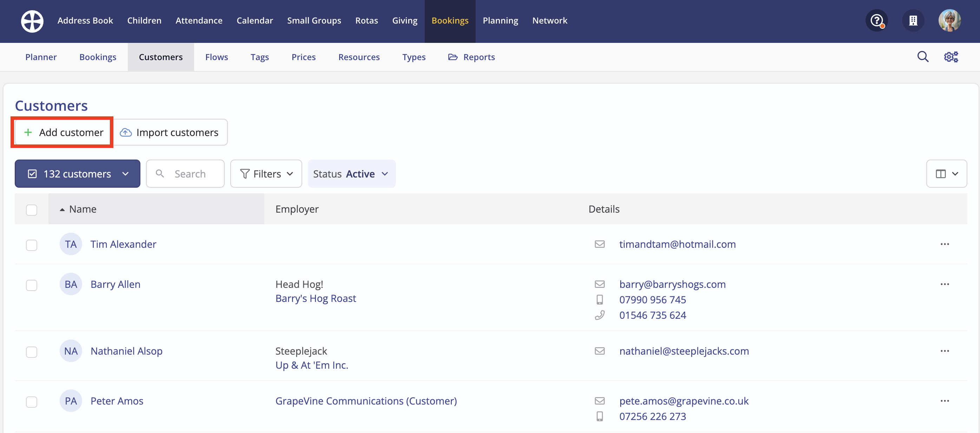Screen dimensions: 980x433
Task: Open the Giving module menu
Action: tap(404, 21)
